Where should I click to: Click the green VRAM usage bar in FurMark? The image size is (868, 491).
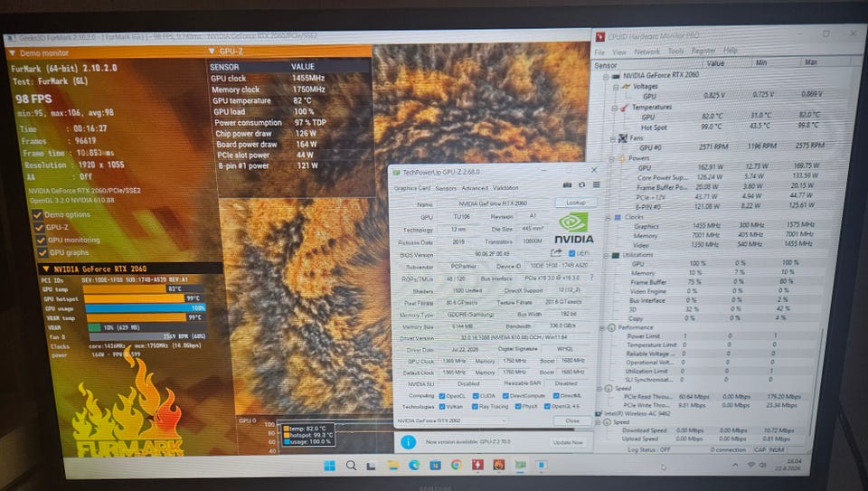95,327
